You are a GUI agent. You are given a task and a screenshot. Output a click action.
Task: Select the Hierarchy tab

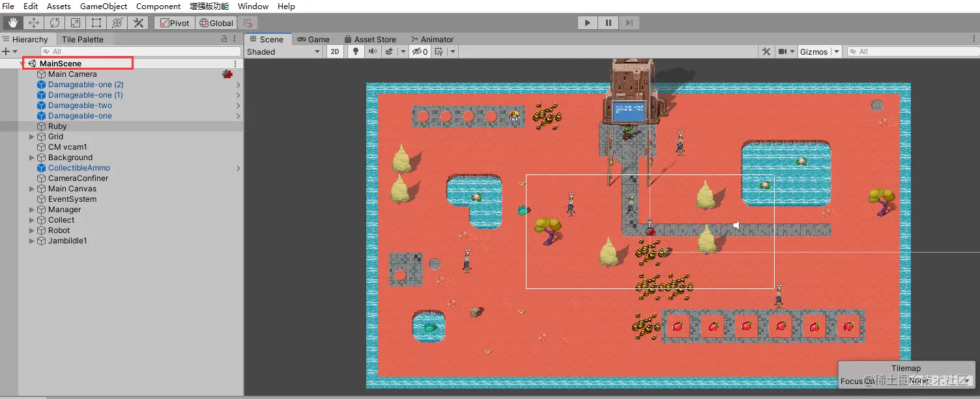pyautogui.click(x=26, y=39)
